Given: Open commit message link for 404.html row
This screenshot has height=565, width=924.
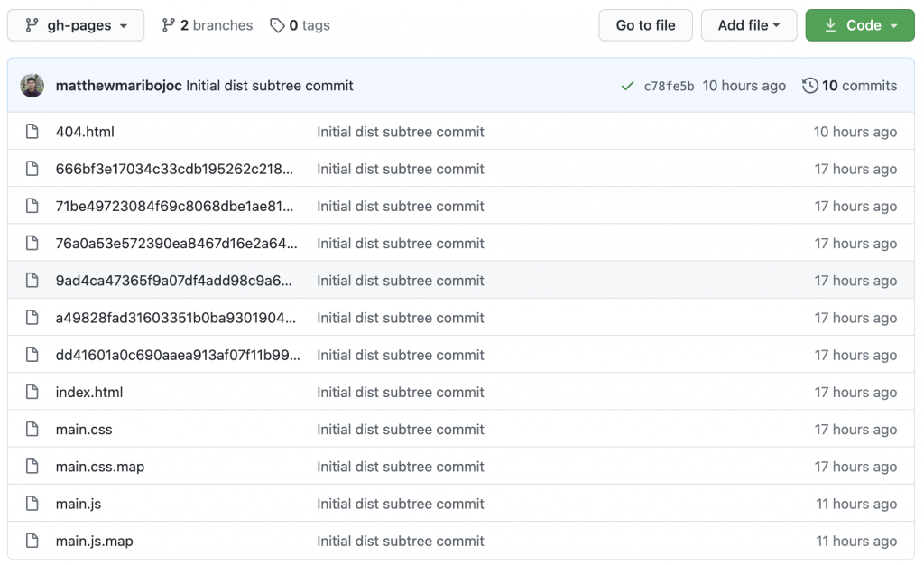Looking at the screenshot, I should 400,132.
